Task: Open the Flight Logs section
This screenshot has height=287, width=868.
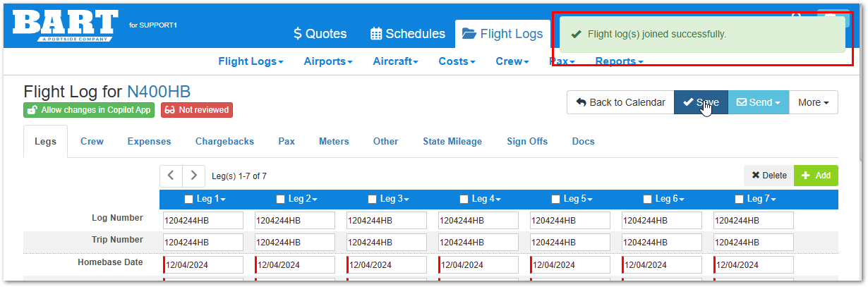Action: click(502, 34)
